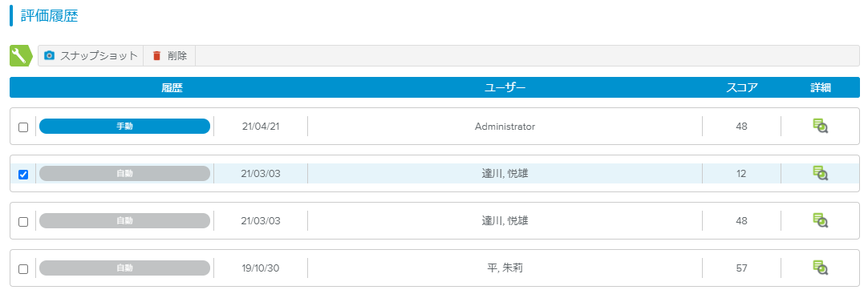The height and width of the screenshot is (294, 868).
Task: Click the スナップショット button
Action: (91, 55)
